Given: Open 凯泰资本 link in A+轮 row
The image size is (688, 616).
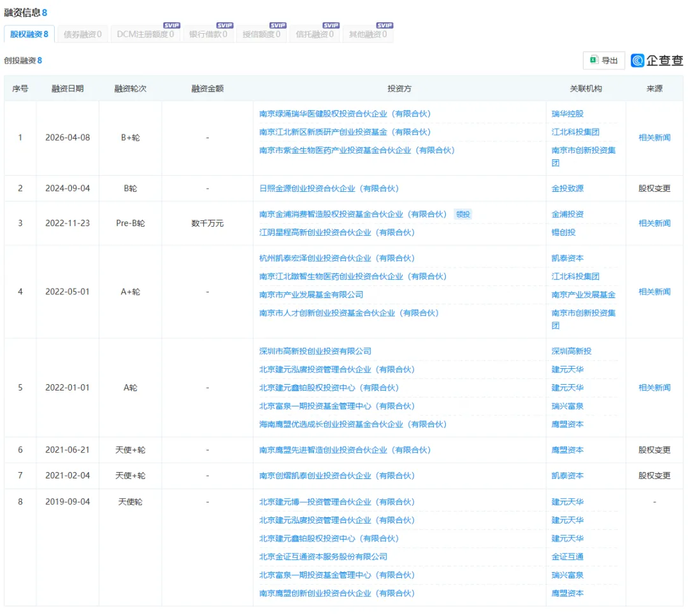Looking at the screenshot, I should [x=568, y=258].
